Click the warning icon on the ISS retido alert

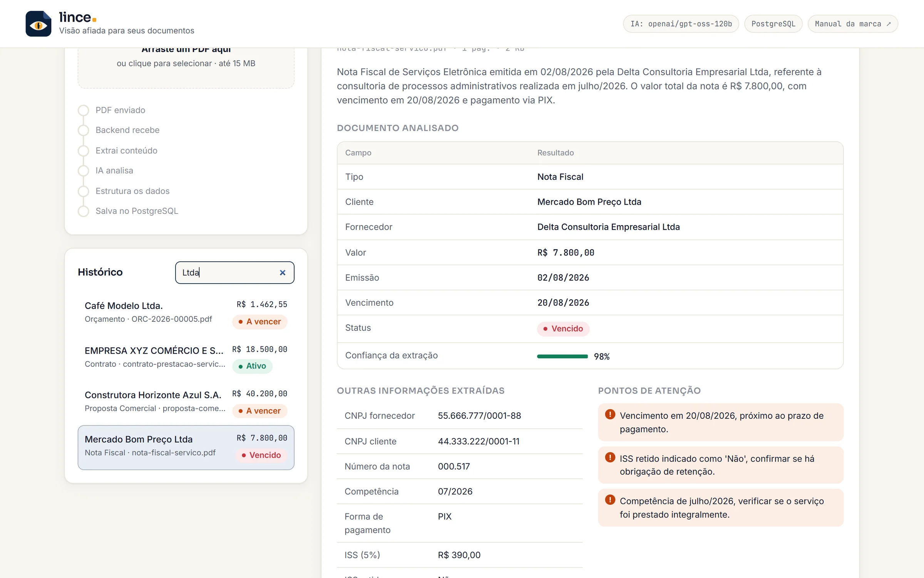tap(610, 457)
